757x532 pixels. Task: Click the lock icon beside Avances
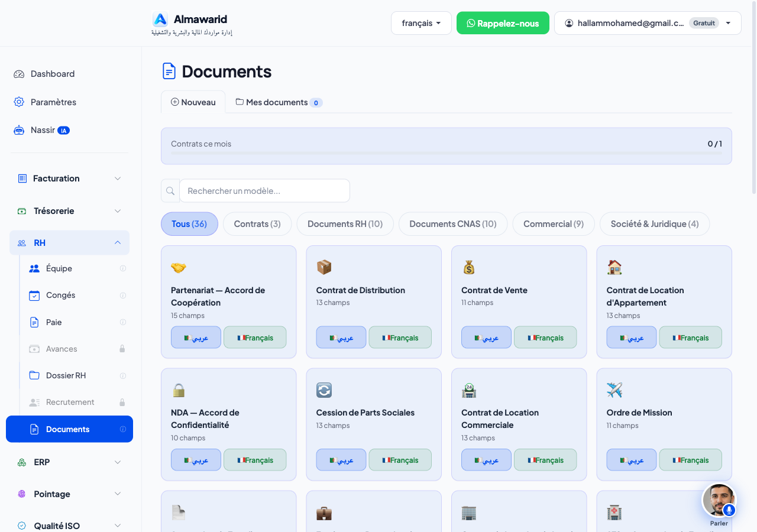click(x=122, y=349)
